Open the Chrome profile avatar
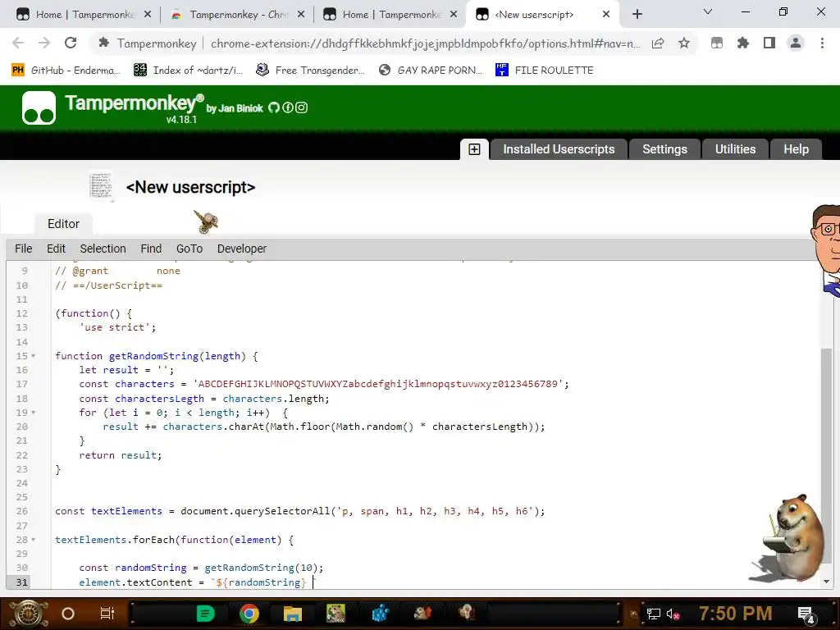 [x=796, y=43]
